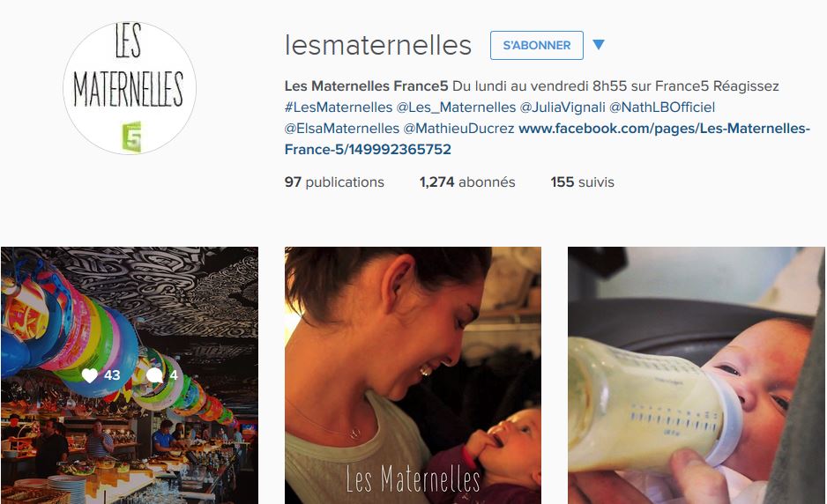The image size is (827, 504).
Task: Show the 155 suivis following list
Action: [x=582, y=182]
